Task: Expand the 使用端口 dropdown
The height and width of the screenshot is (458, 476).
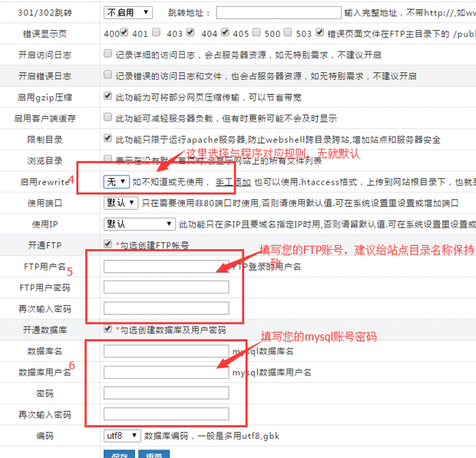Action: point(121,204)
